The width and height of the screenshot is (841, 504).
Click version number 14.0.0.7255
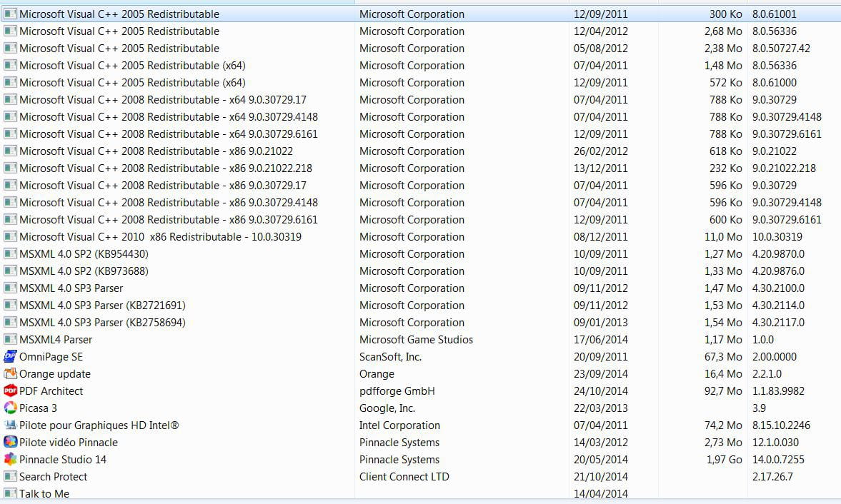coord(778,460)
